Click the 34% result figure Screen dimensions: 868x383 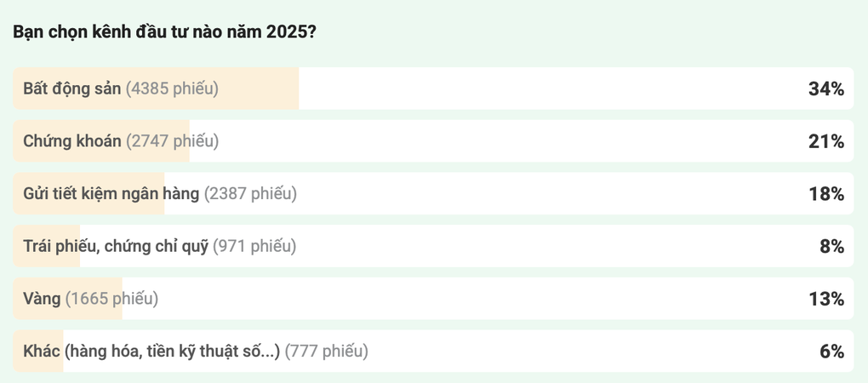[x=826, y=89]
